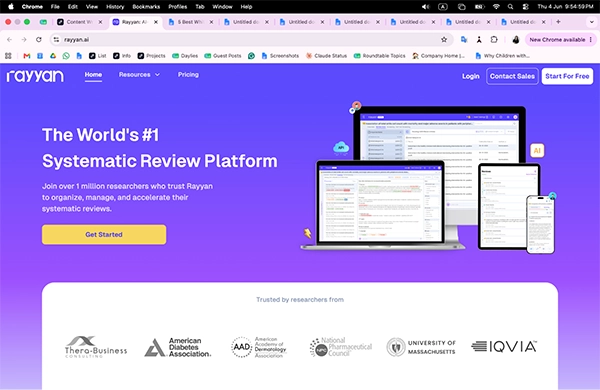Open the Guest Posts bookmark
The image size is (600, 390).
coord(223,56)
